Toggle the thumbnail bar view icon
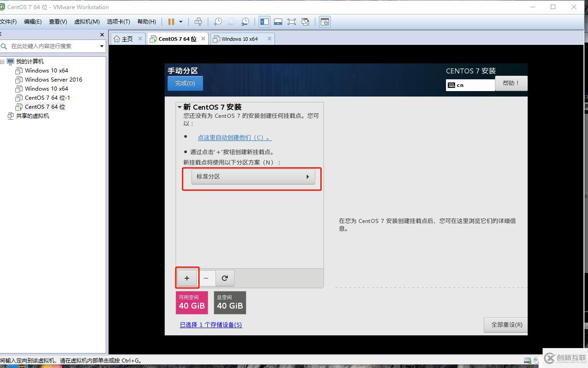 [278, 22]
